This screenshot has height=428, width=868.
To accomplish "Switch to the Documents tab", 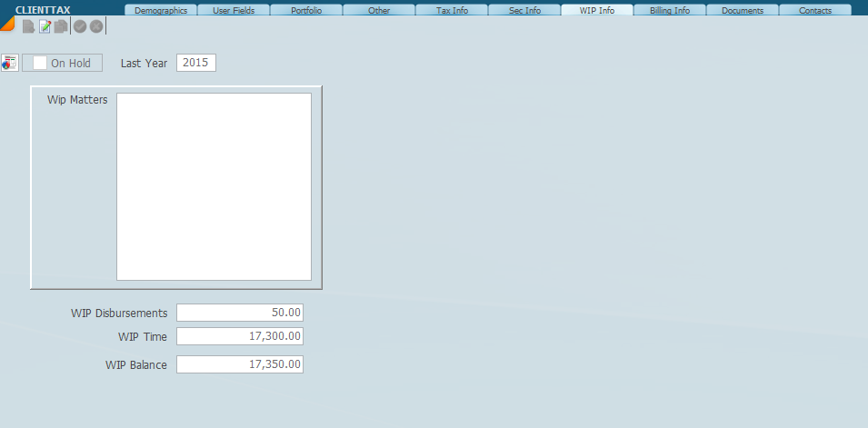I will [743, 11].
